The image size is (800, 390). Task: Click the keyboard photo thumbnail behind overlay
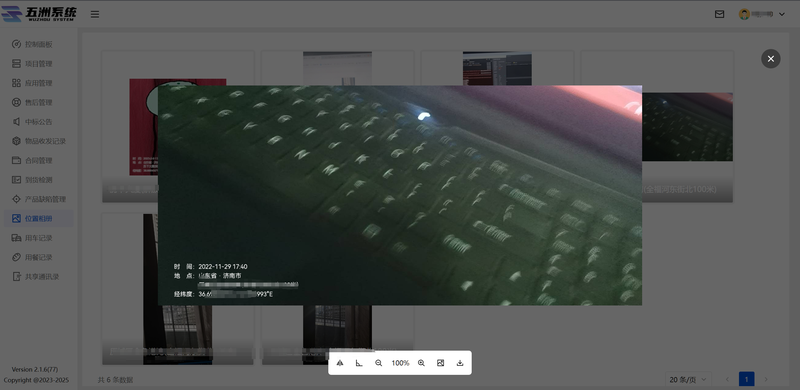(687, 127)
